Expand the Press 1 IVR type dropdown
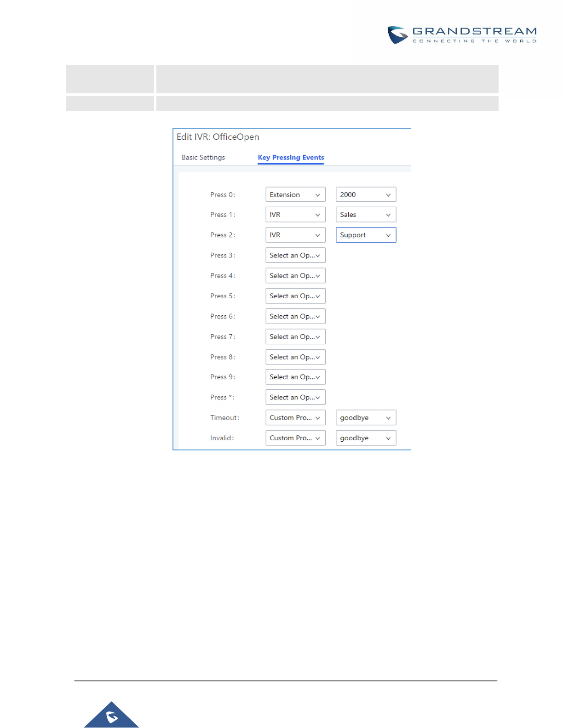The image size is (563, 728). [x=295, y=215]
